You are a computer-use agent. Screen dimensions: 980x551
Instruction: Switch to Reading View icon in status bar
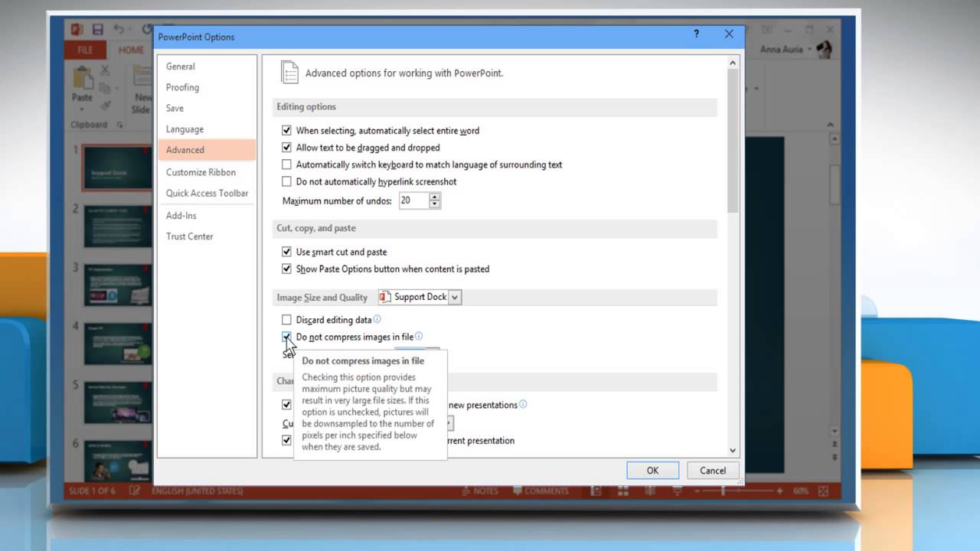[650, 491]
